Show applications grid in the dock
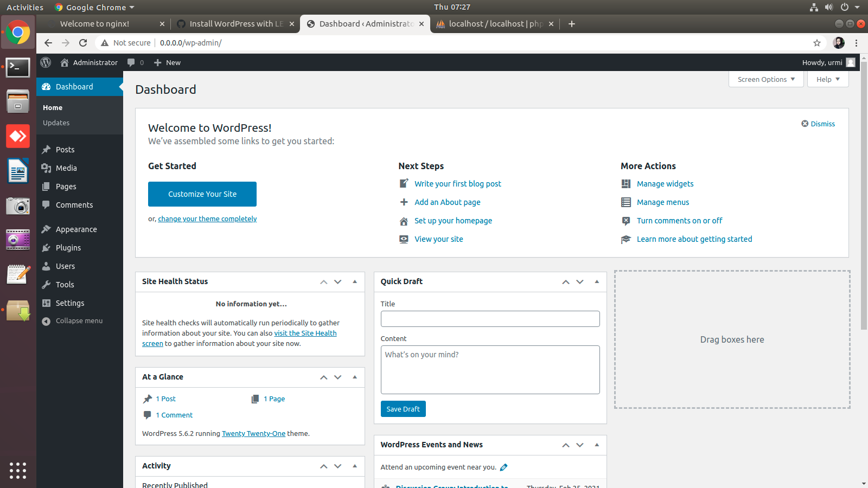This screenshot has height=488, width=868. tap(18, 470)
